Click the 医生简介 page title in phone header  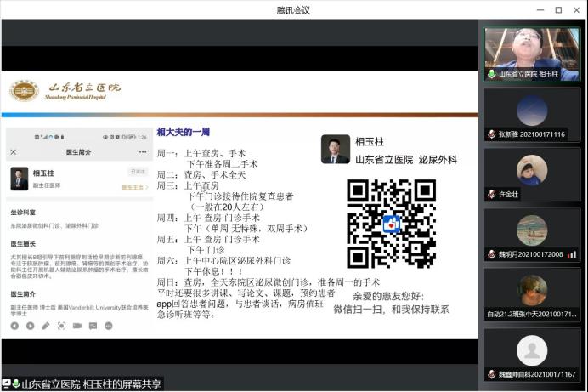click(x=78, y=152)
